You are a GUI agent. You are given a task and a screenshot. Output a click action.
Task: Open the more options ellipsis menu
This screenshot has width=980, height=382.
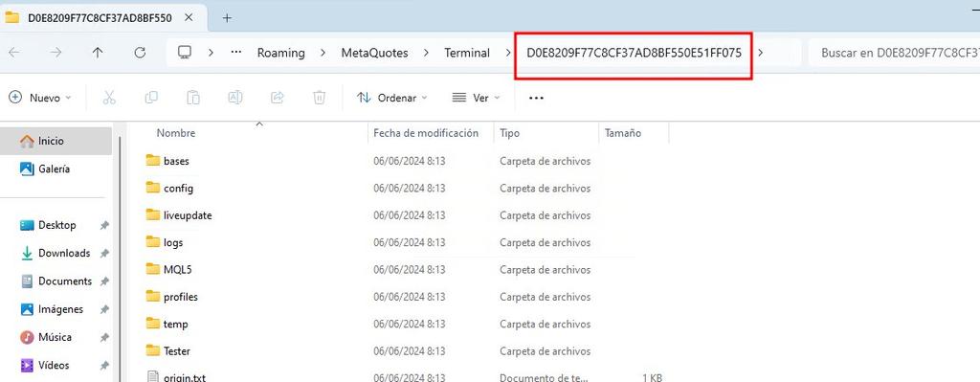536,98
